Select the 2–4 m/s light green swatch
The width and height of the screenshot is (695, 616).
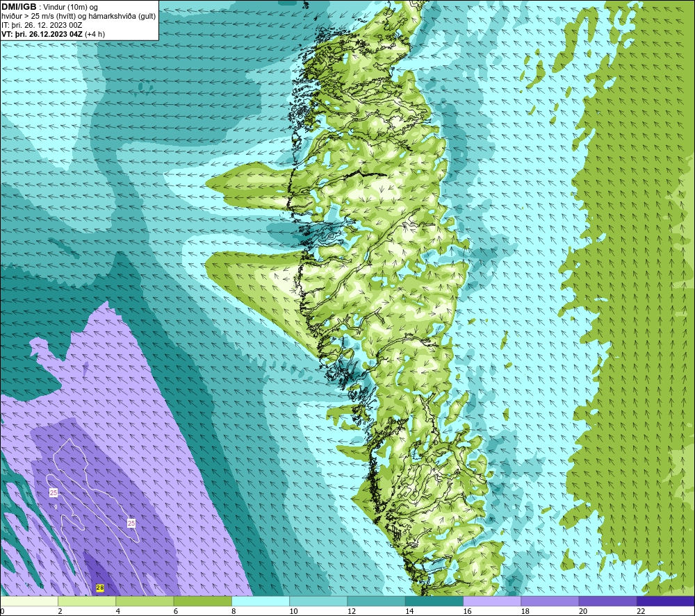(x=87, y=601)
